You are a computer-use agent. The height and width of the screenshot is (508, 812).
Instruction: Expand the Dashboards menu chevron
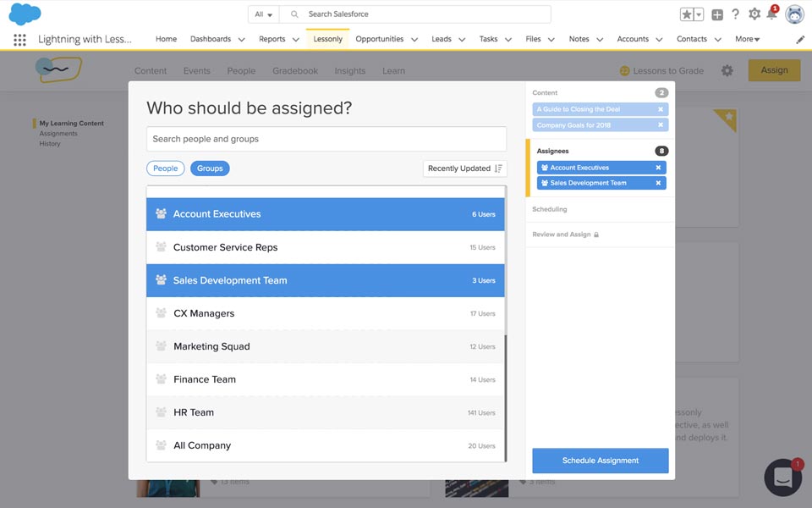point(241,40)
